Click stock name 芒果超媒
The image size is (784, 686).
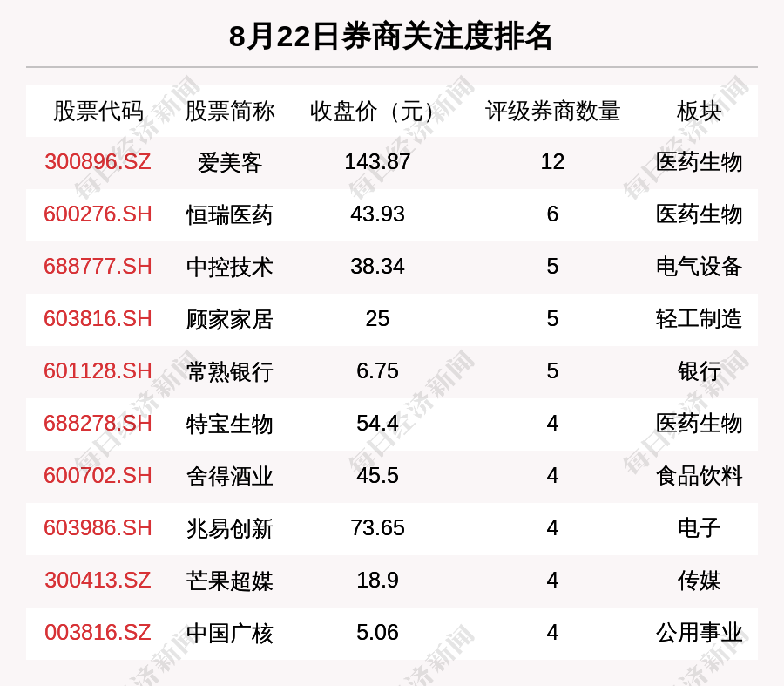pyautogui.click(x=229, y=581)
